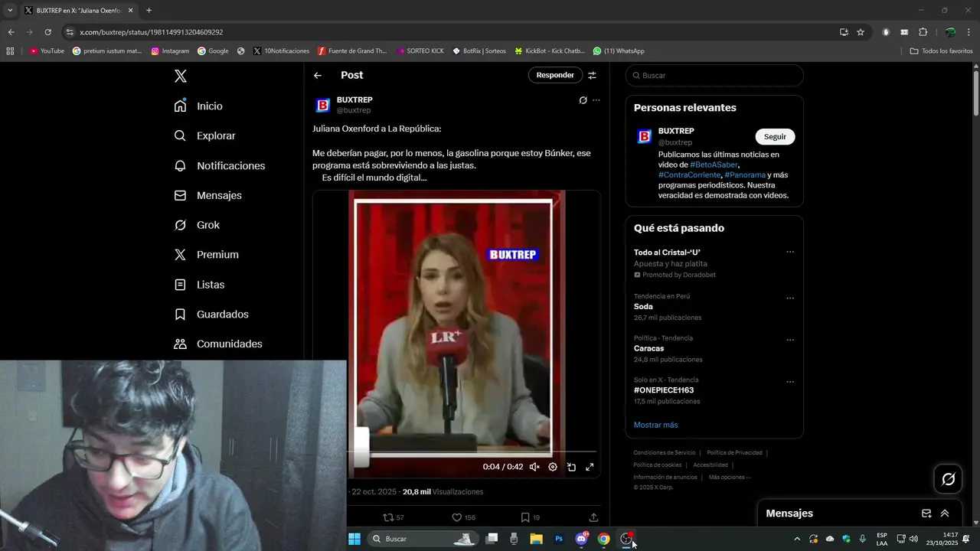Click the Responder button

(x=555, y=75)
